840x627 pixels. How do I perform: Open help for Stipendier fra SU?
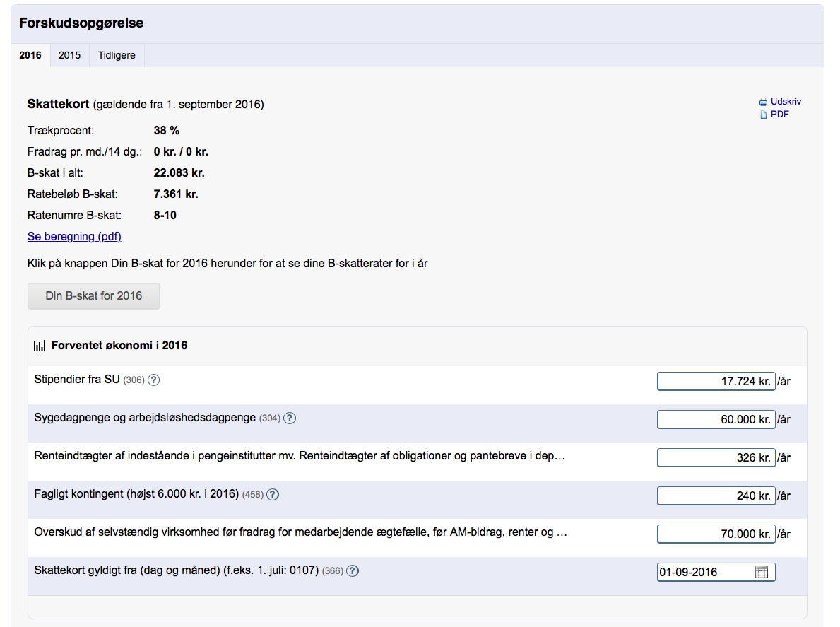tap(153, 380)
